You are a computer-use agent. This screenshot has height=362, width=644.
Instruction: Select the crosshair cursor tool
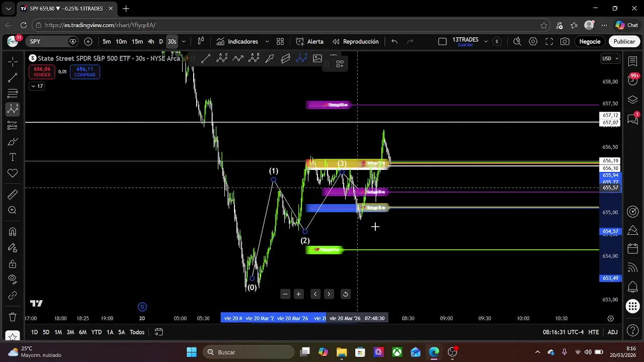point(13,61)
